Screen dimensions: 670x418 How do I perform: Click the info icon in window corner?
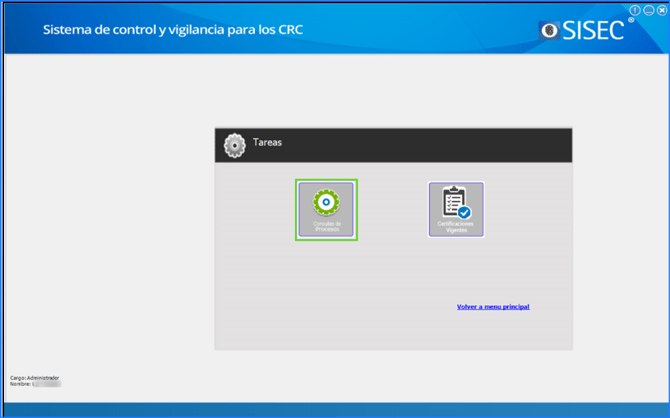pyautogui.click(x=635, y=10)
